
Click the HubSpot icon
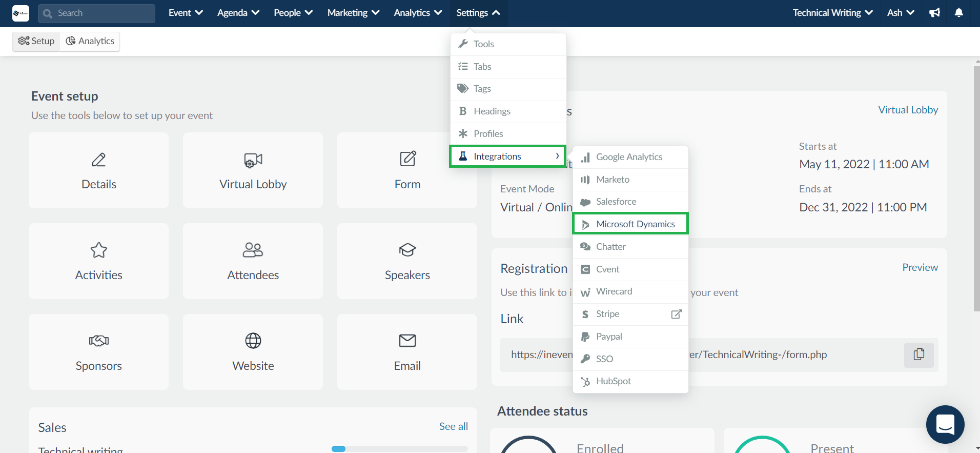click(585, 381)
